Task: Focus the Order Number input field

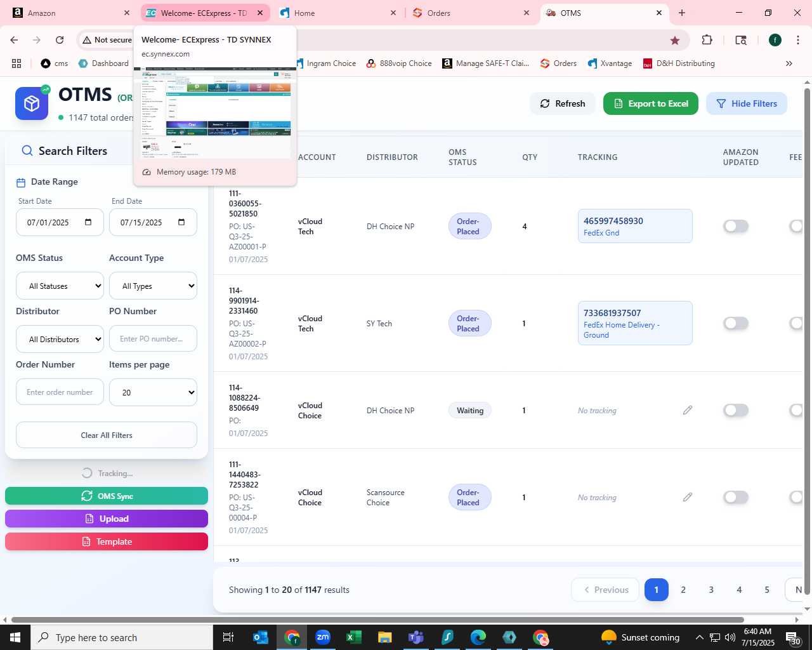Action: coord(60,392)
